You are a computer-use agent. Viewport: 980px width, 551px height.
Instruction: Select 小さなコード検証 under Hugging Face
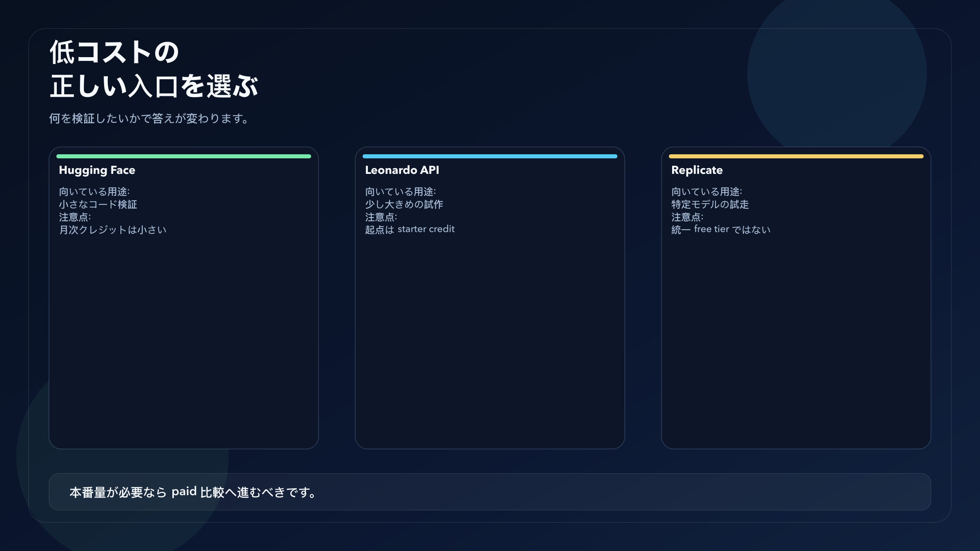click(x=99, y=205)
